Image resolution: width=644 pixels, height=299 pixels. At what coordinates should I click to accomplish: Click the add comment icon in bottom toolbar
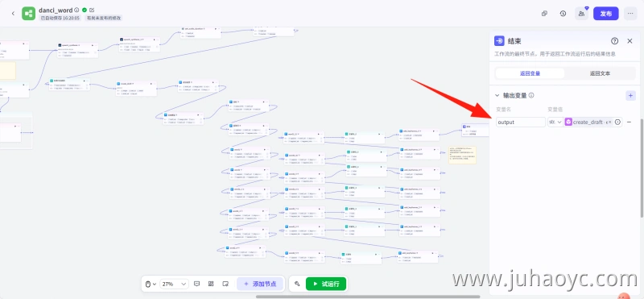click(196, 284)
